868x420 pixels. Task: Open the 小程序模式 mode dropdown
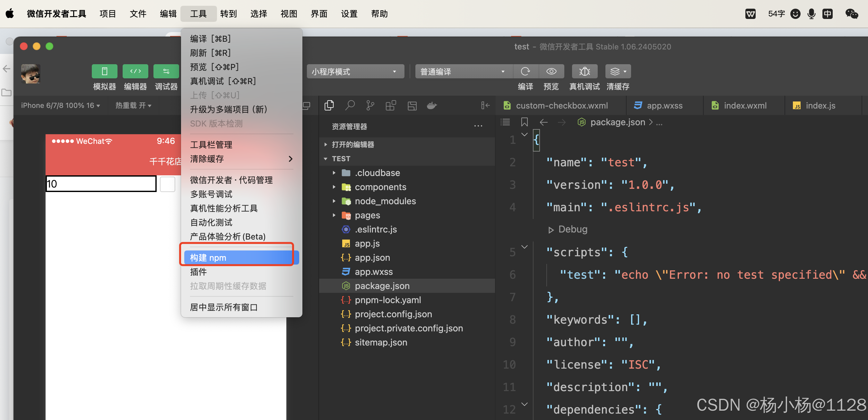(355, 71)
